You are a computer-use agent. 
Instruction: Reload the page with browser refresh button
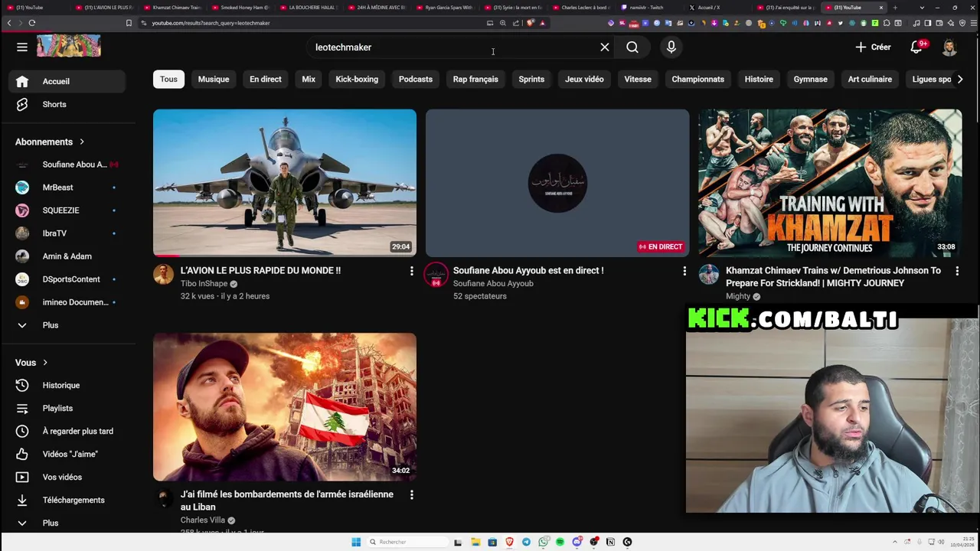[32, 23]
